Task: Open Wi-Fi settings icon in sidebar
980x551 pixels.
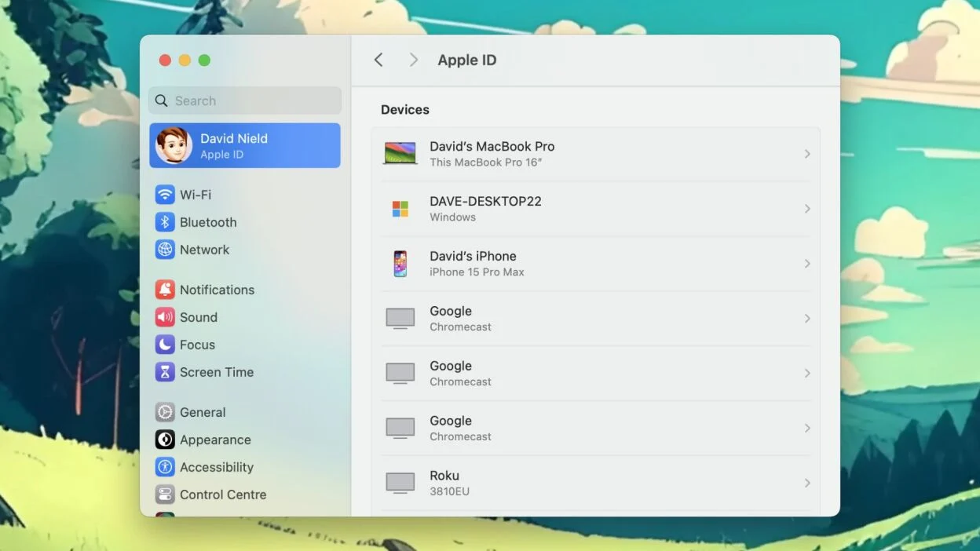Action: click(x=165, y=195)
